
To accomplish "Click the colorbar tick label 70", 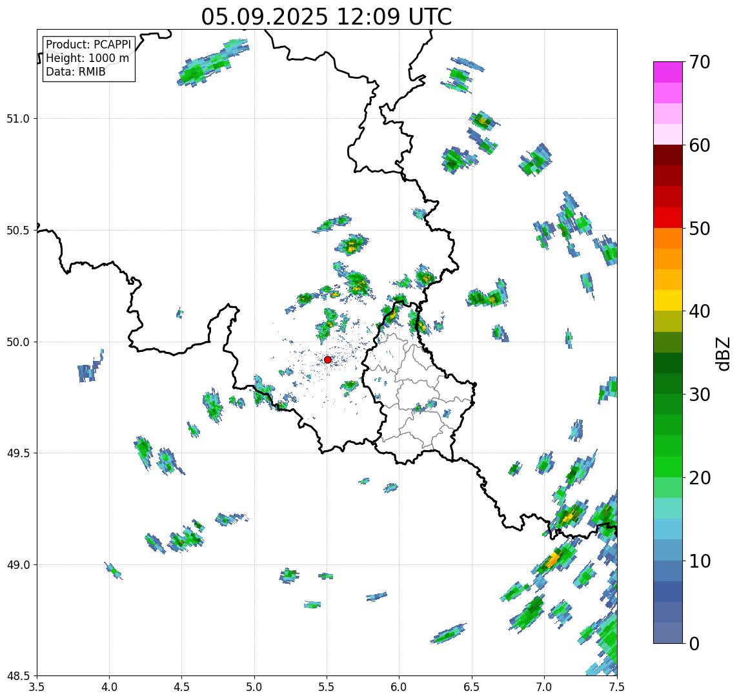I will tap(700, 62).
